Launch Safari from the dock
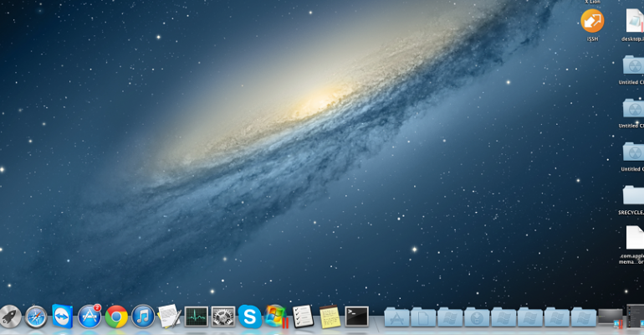 pyautogui.click(x=36, y=317)
